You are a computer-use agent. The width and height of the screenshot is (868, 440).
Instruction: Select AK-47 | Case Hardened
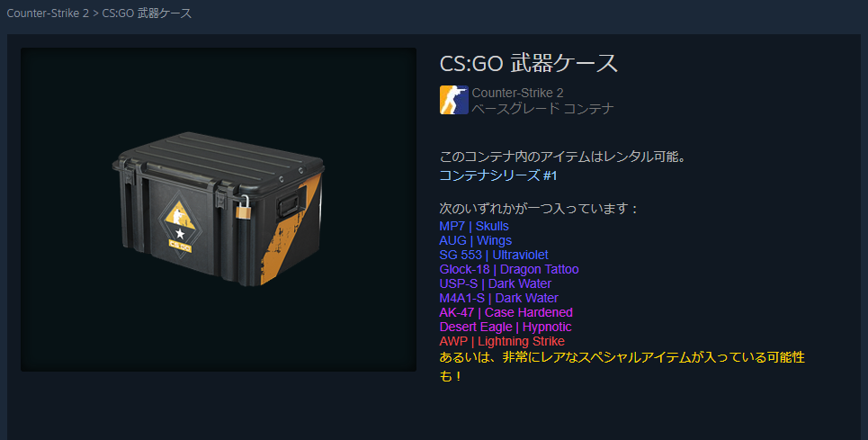pyautogui.click(x=506, y=312)
